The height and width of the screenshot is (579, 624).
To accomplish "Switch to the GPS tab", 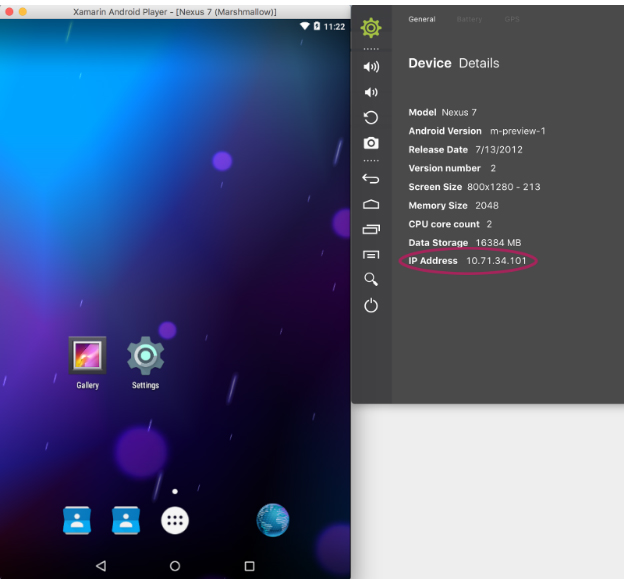I will pyautogui.click(x=512, y=19).
